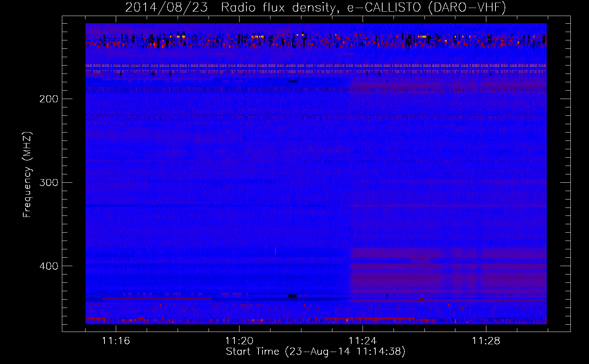This screenshot has height=364, width=589.
Task: Click the 'Start Time (23-Aug-14 11:14:38)' label
Action: 316,352
